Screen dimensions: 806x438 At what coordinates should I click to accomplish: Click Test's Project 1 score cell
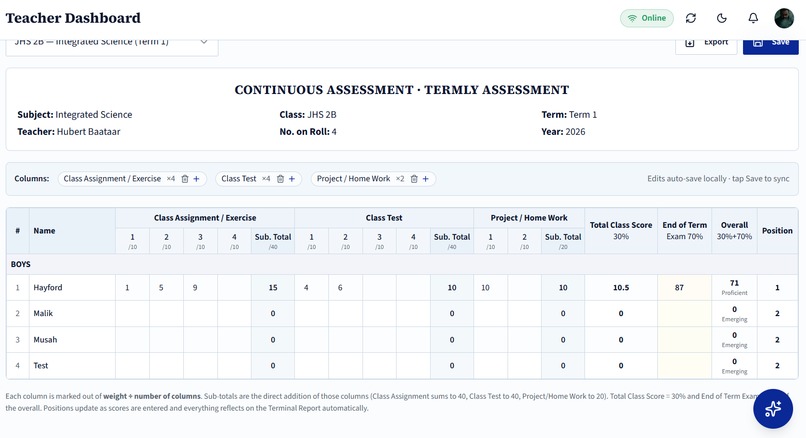[490, 366]
